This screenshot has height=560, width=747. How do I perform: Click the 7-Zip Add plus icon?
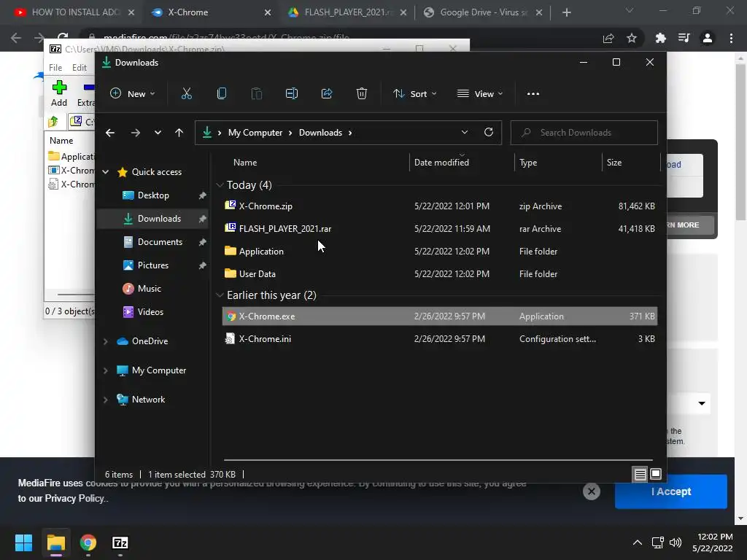(x=59, y=87)
